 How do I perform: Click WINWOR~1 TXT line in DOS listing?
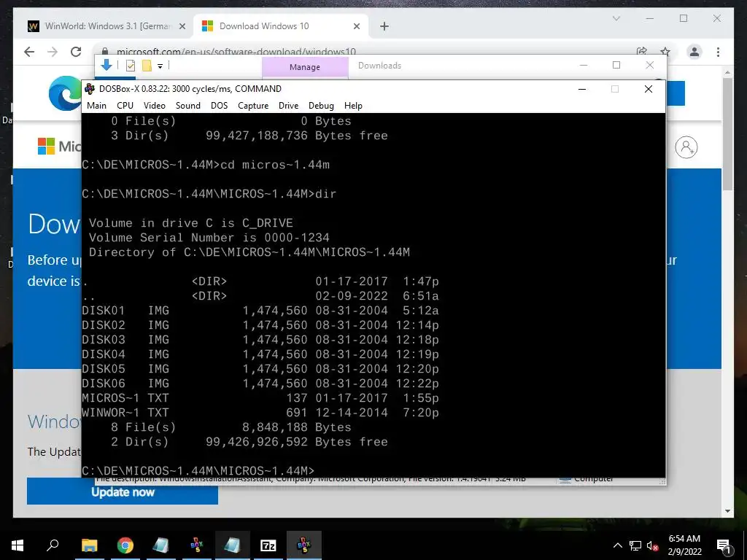tap(260, 413)
